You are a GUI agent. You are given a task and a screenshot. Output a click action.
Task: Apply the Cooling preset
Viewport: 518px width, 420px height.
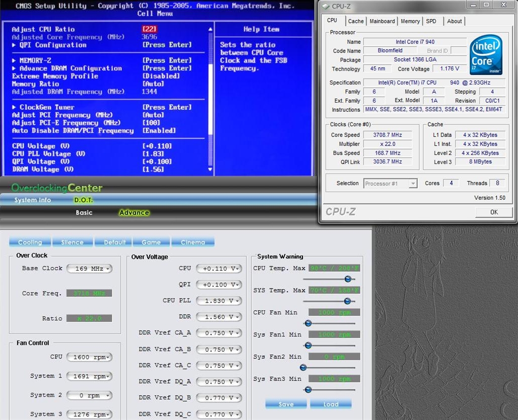pos(30,242)
